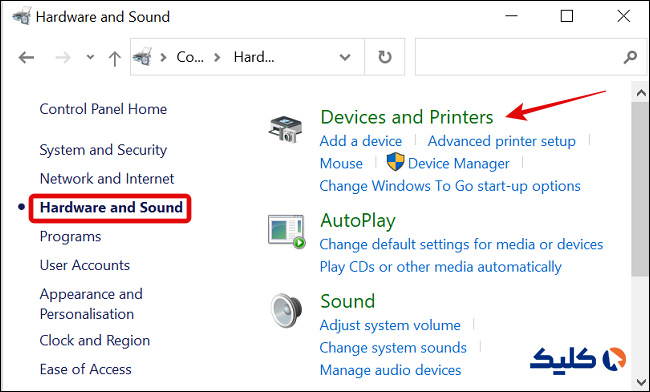The image size is (650, 392).
Task: Click the Forward navigation arrow
Action: click(63, 57)
